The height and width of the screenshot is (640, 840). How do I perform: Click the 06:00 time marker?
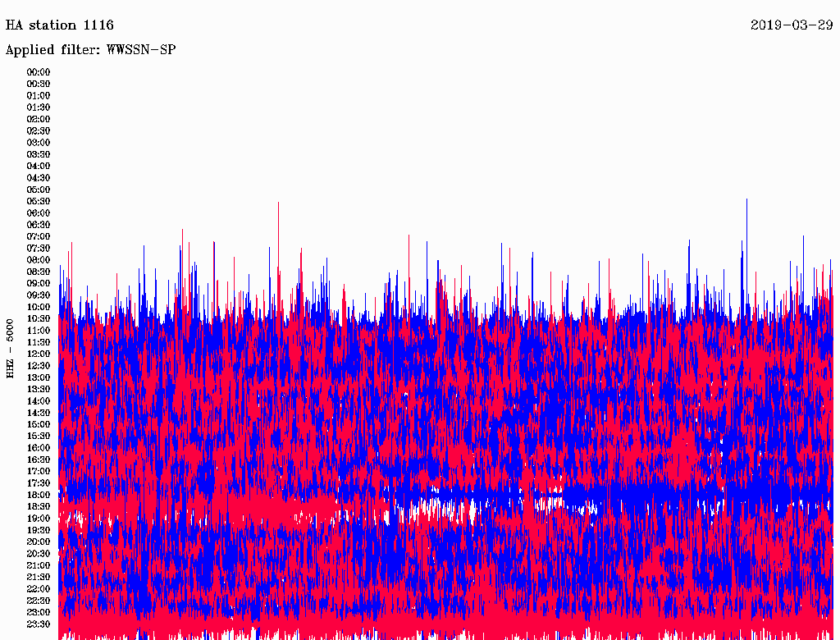click(39, 213)
